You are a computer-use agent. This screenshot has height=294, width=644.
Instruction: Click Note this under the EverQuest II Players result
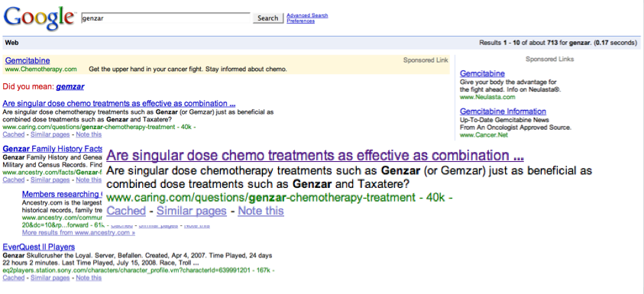[x=89, y=277]
